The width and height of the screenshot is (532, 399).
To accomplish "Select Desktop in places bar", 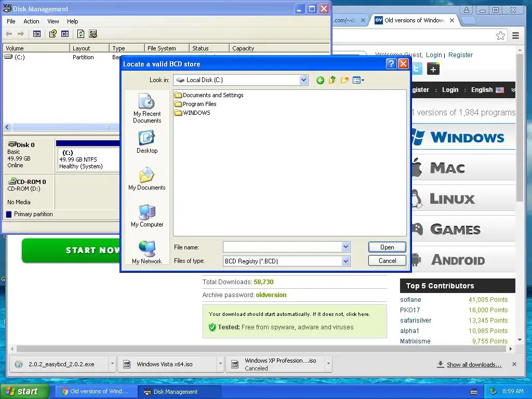I will coord(147,142).
